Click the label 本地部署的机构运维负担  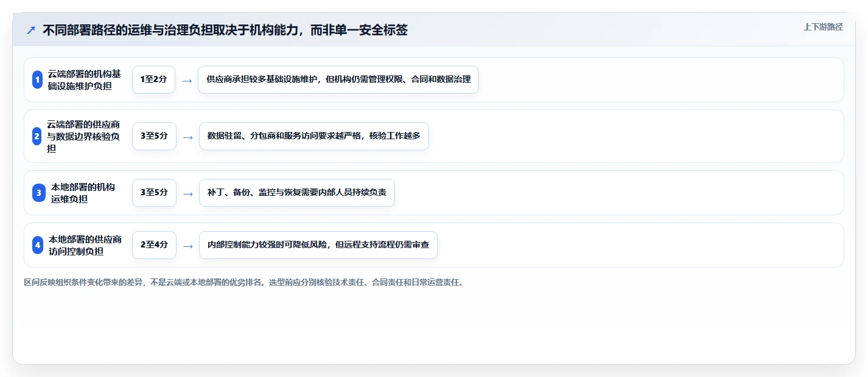tap(83, 193)
